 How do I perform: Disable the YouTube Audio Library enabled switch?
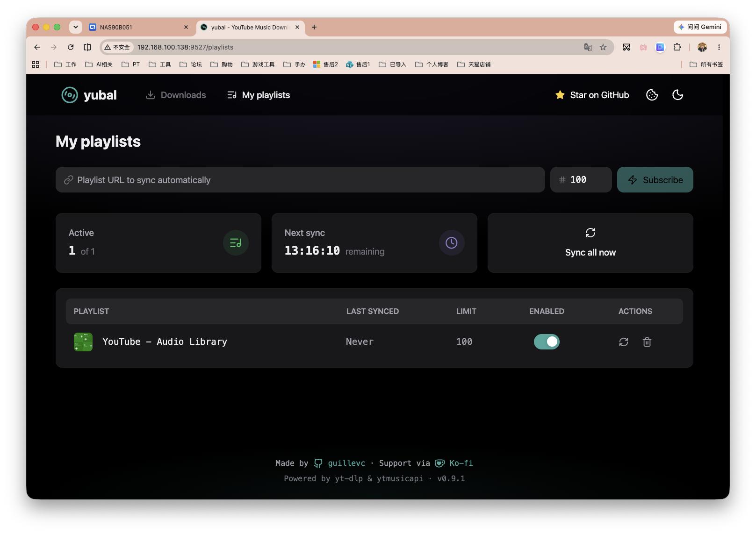pyautogui.click(x=547, y=342)
